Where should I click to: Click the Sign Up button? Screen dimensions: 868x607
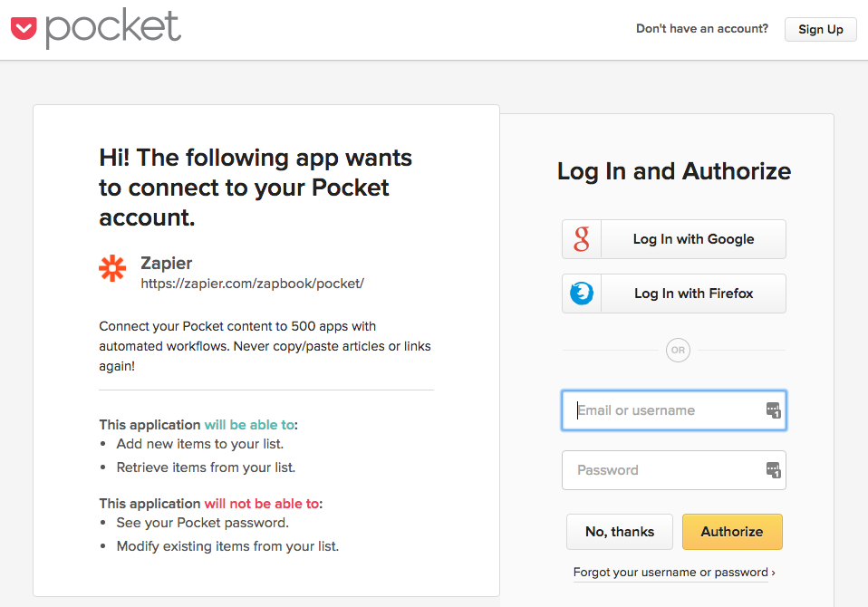(820, 29)
